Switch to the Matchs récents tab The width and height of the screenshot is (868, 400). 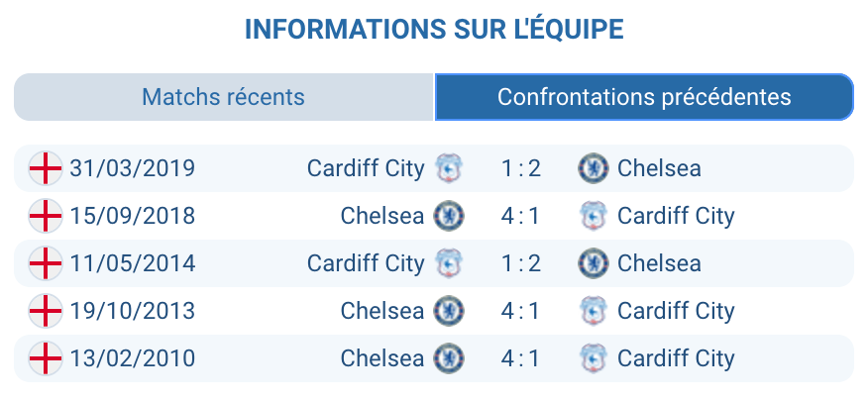coord(224,97)
